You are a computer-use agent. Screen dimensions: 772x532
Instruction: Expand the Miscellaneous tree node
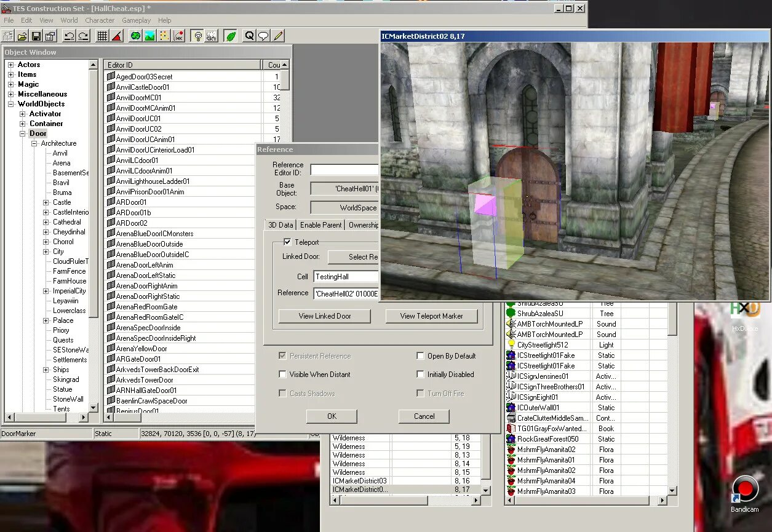point(10,94)
